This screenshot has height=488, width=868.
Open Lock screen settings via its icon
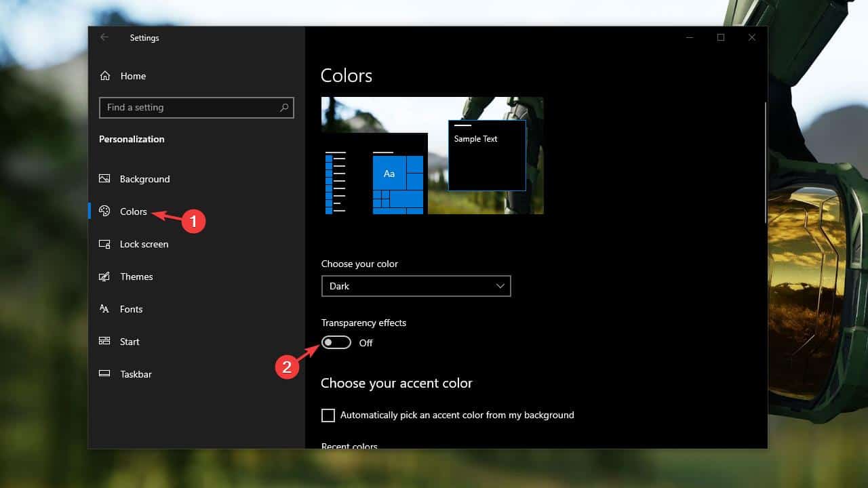104,244
